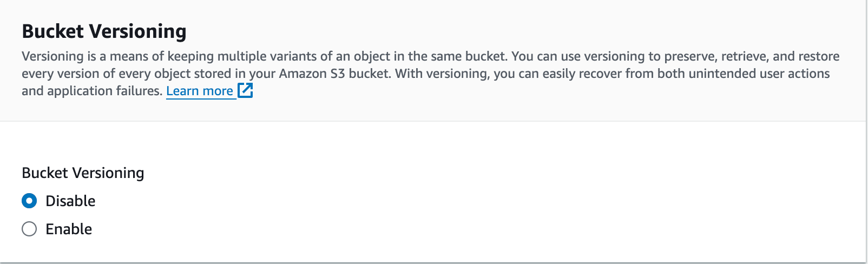The image size is (868, 264).
Task: Turn on versioning via the Enable circle
Action: [29, 229]
